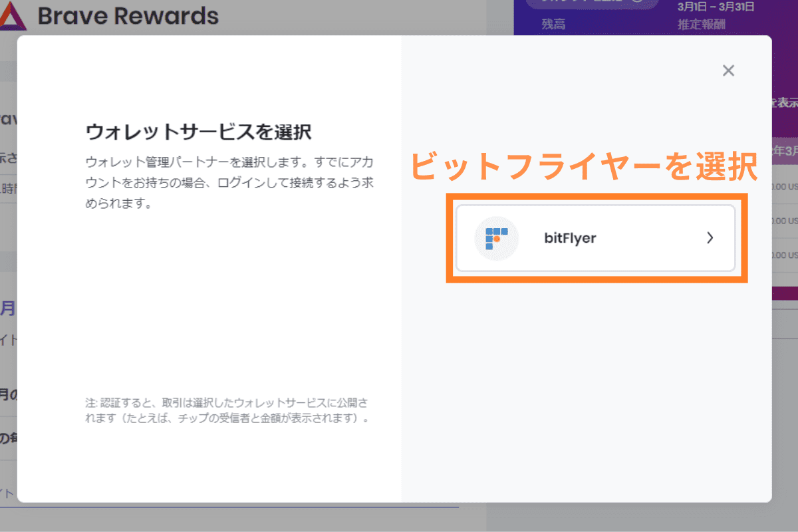Click the note text starting with '注: 認証すると'
The width and height of the screenshot is (798, 532).
(227, 411)
